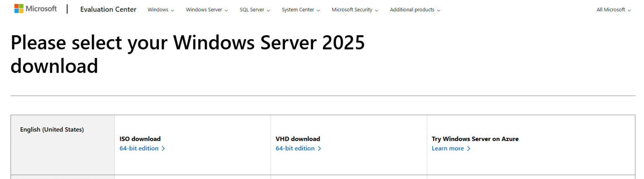This screenshot has width=644, height=179.
Task: Open the All Microsoft menu
Action: tap(613, 10)
